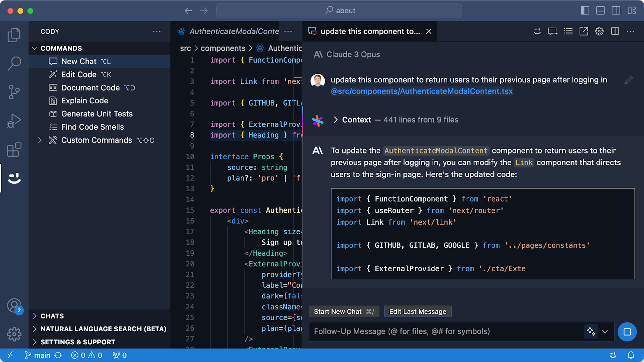Expand SETTINGS & SUPPORT section
Screen dimensions: 644x362
(100, 342)
